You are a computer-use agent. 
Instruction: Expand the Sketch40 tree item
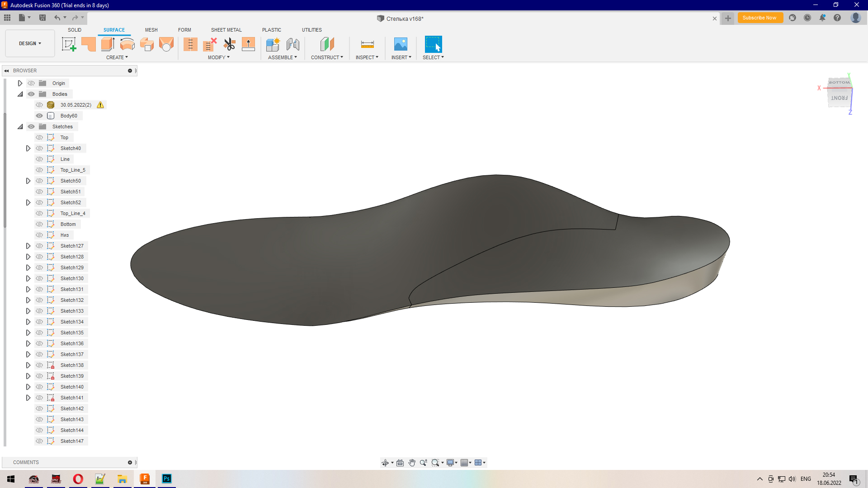pos(28,148)
